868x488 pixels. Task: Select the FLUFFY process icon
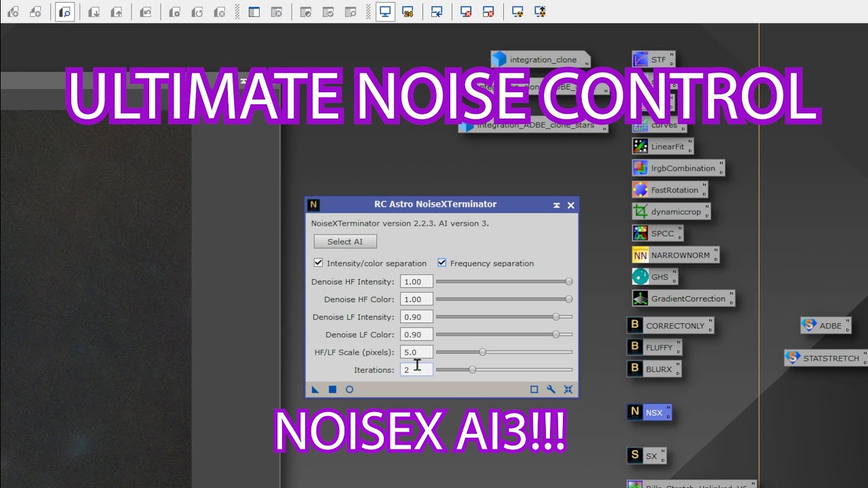(654, 347)
